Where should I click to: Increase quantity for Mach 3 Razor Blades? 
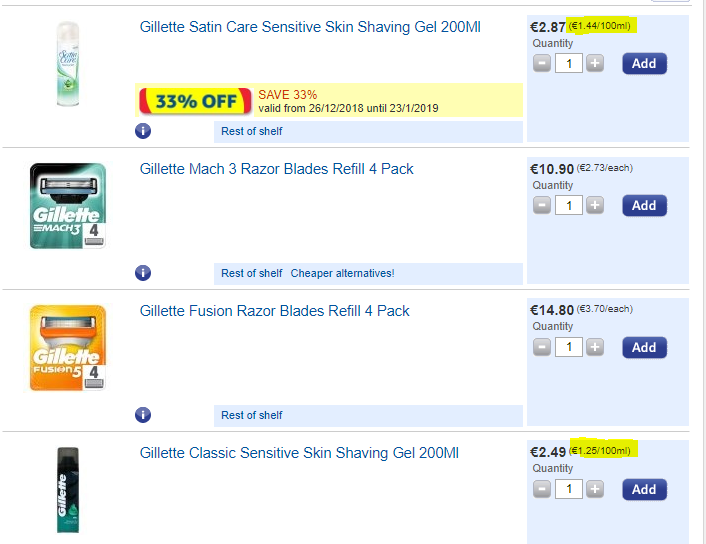coord(595,206)
